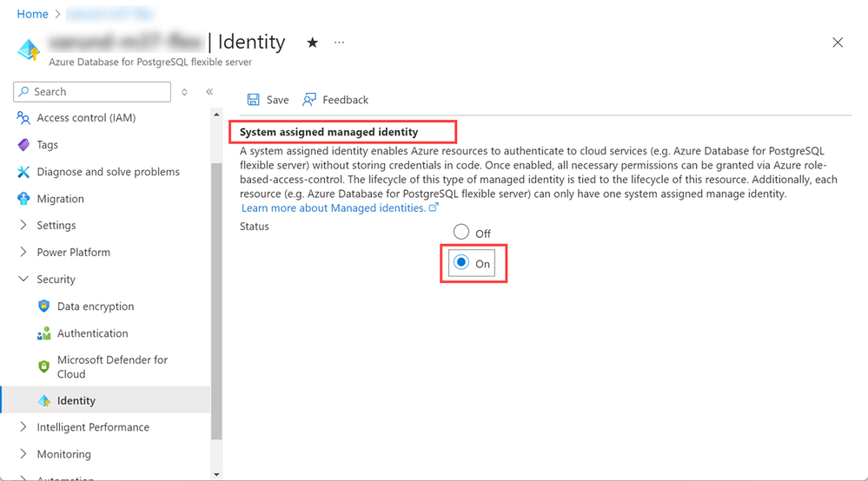Click the sidebar scroll down arrow
Screen dimensions: 868x481
click(216, 474)
